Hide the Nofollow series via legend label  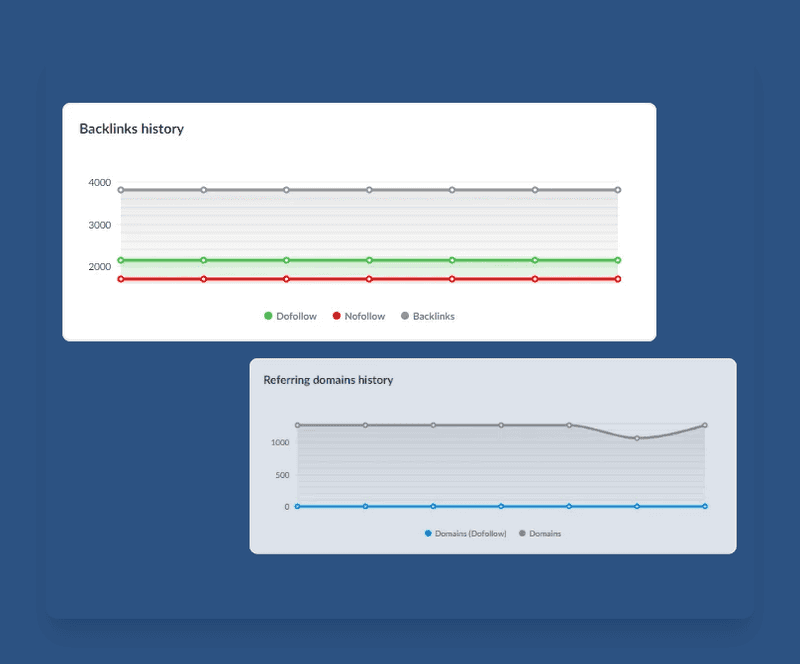click(x=365, y=316)
